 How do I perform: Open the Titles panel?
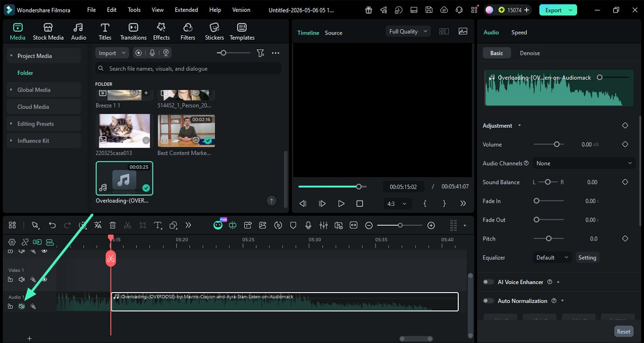(105, 32)
